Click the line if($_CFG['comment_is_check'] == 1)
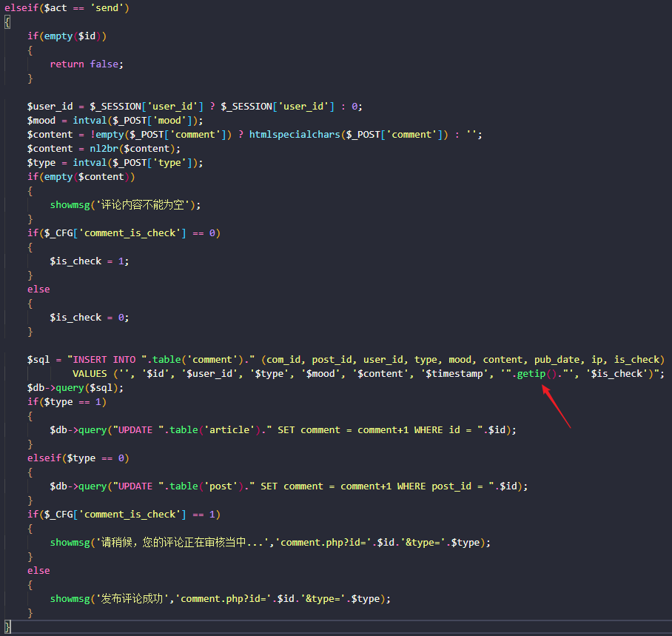The height and width of the screenshot is (636, 672). [124, 514]
